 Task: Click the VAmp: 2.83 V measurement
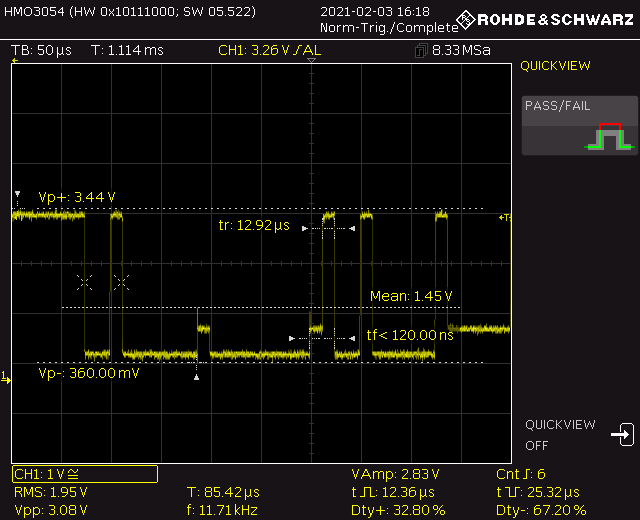[x=396, y=474]
